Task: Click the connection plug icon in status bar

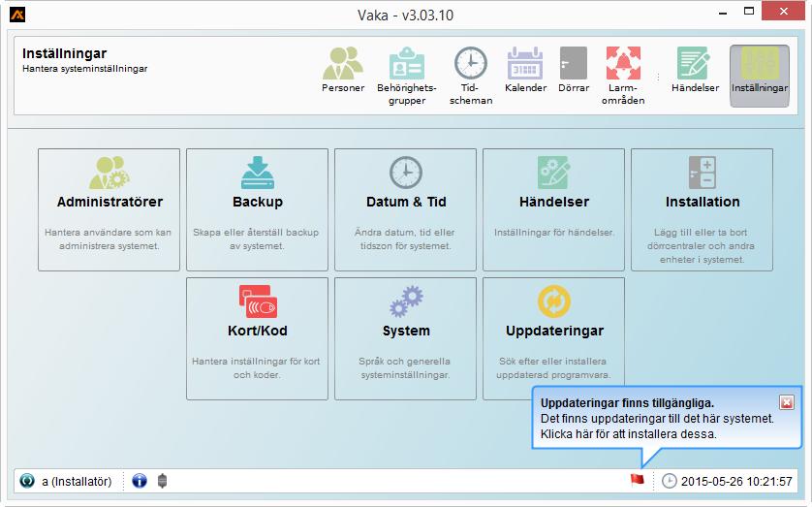Action: coord(162,481)
